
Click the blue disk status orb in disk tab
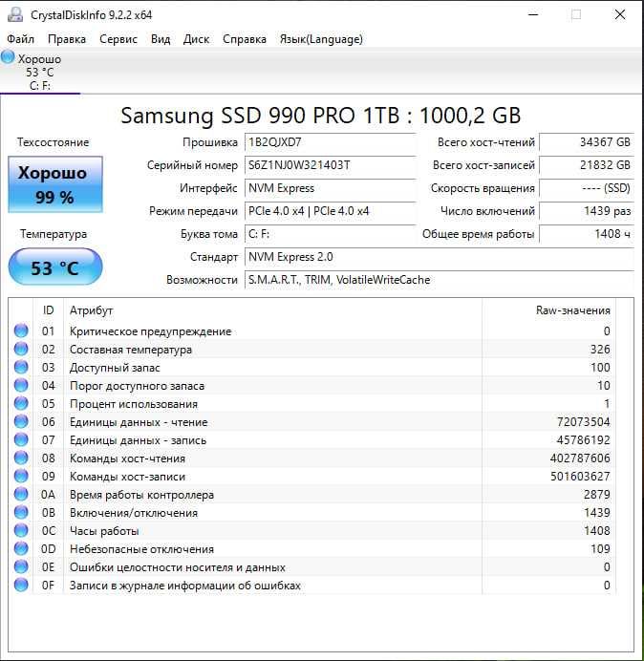(x=8, y=57)
